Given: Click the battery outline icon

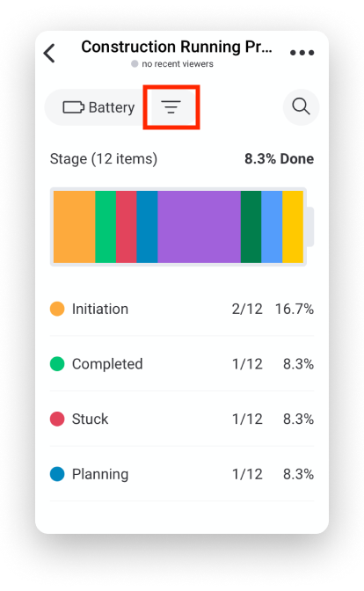Looking at the screenshot, I should pyautogui.click(x=73, y=107).
